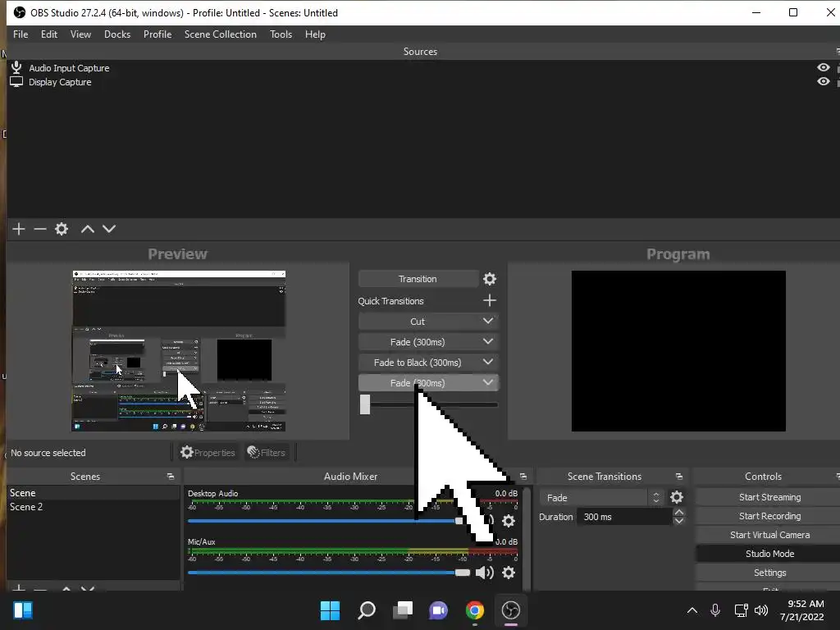Click the Desktop Audio volume slider
This screenshot has height=630, width=840.
326,521
